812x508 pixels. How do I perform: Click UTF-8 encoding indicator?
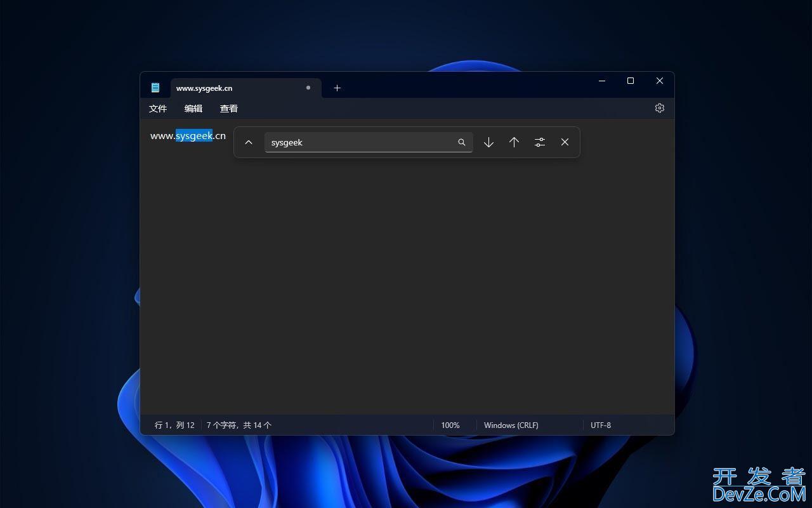pos(601,425)
